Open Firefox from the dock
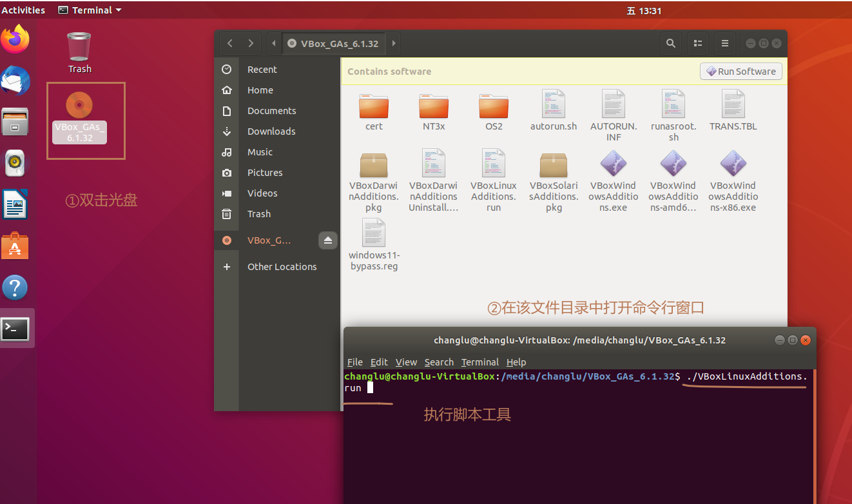Viewport: 852px width, 504px height. pos(15,39)
